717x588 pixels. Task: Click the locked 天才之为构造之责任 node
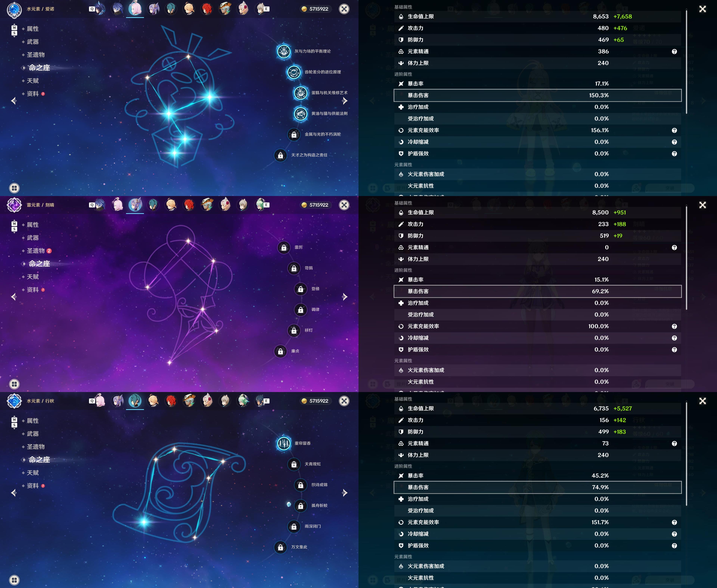tap(281, 155)
